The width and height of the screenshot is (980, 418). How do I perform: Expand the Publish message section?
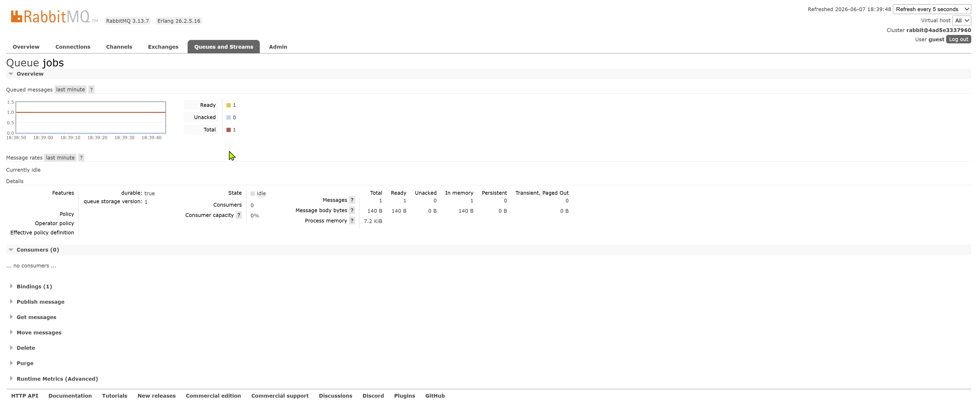(x=40, y=302)
